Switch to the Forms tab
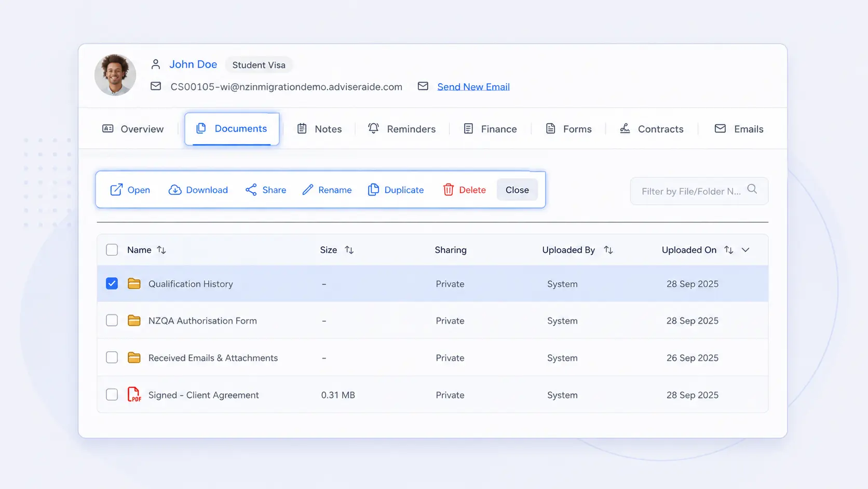Screen dimensions: 868x489 tap(568, 129)
